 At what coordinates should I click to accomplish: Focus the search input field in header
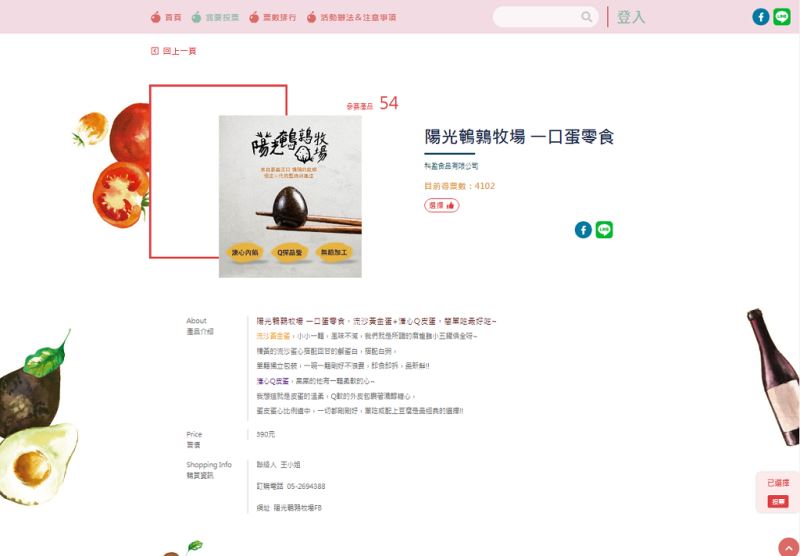[537, 17]
